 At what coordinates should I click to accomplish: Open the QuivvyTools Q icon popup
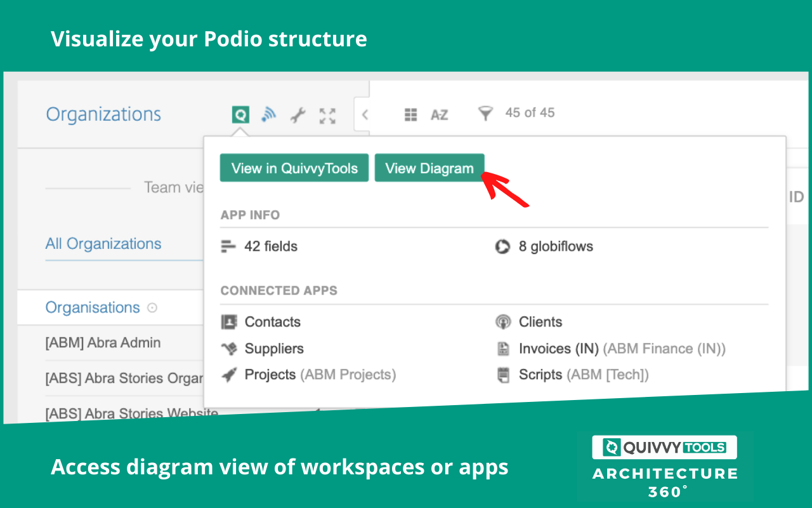point(240,115)
